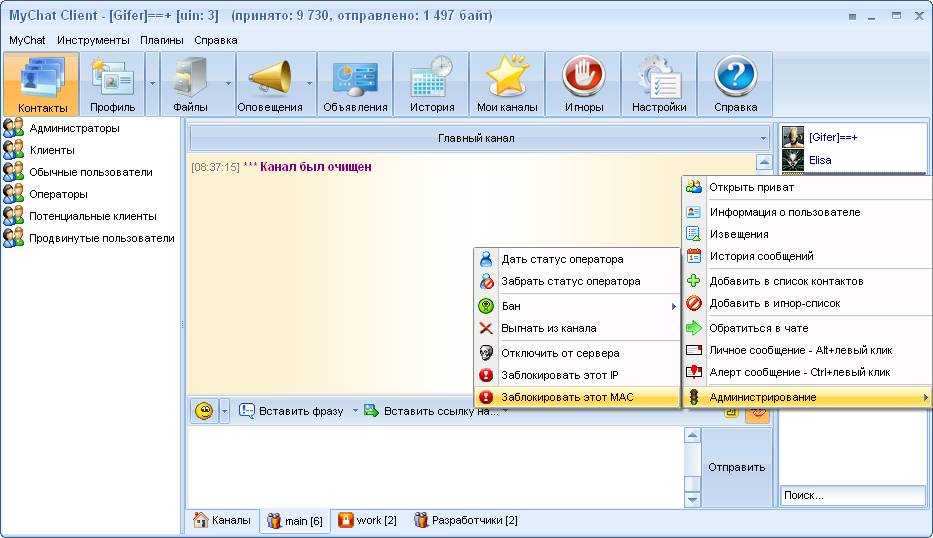Choose Добавить в игнор-список
This screenshot has width=933, height=538.
click(x=807, y=303)
